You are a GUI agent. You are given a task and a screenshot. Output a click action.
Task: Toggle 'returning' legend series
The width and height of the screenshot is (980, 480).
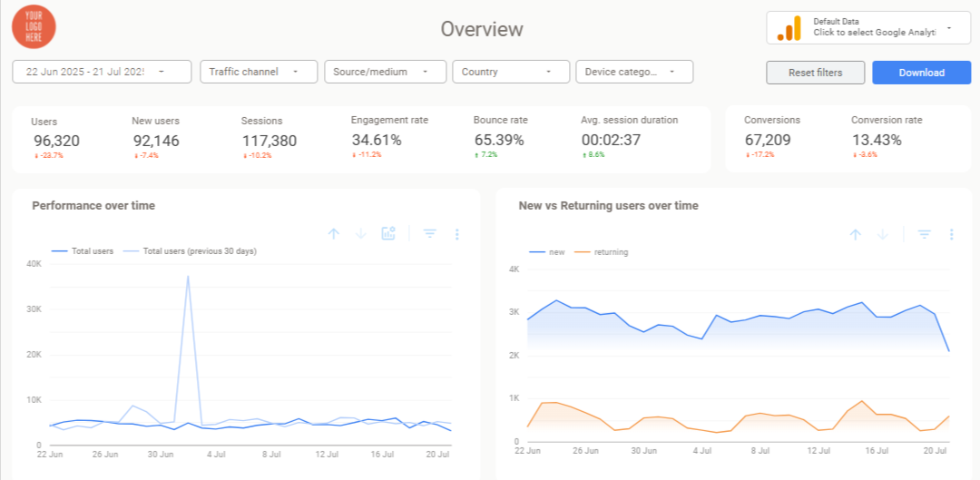602,252
